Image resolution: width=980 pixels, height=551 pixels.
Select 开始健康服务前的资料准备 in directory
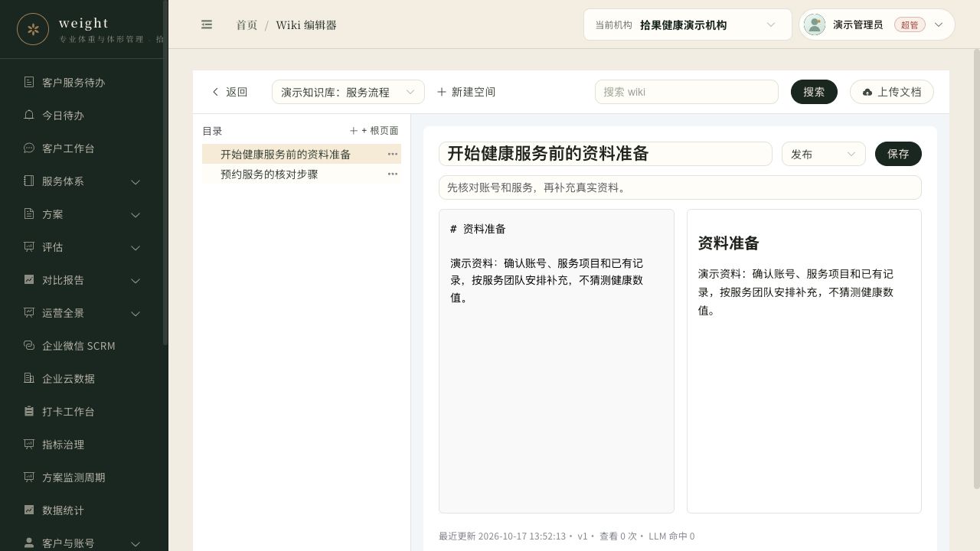[302, 154]
